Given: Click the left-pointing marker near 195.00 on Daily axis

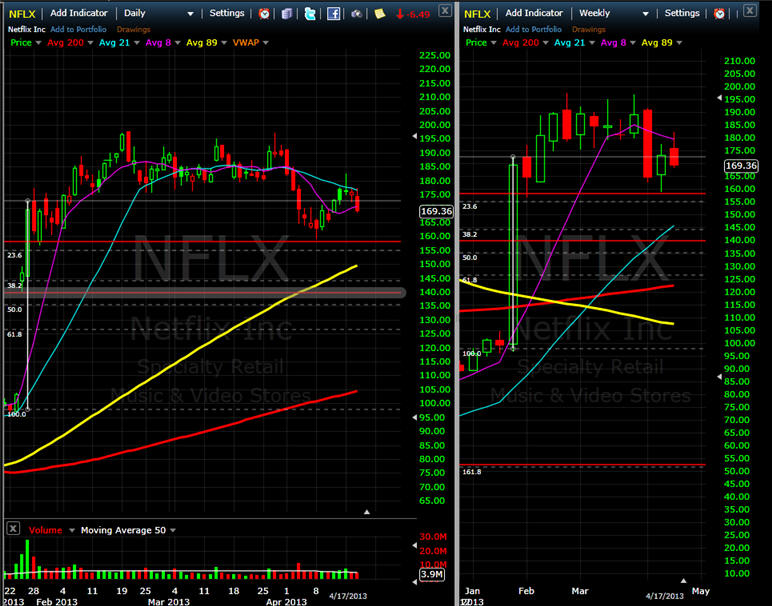Looking at the screenshot, I should (415, 136).
